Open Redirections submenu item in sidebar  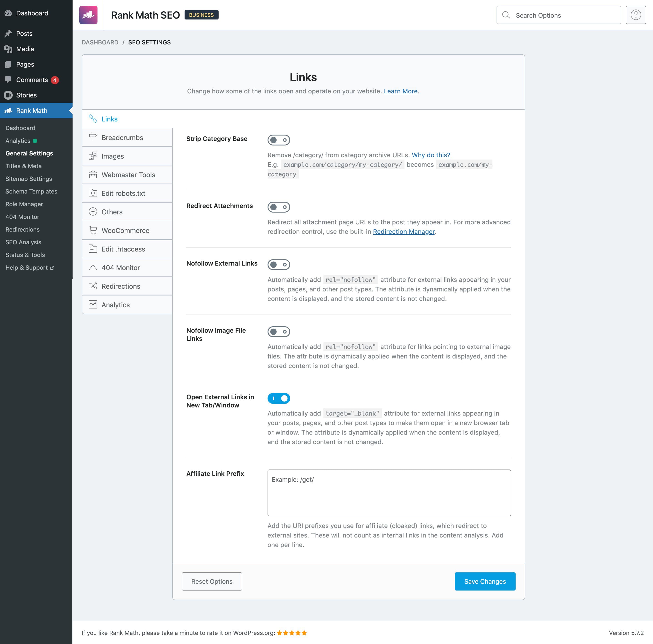tap(22, 229)
